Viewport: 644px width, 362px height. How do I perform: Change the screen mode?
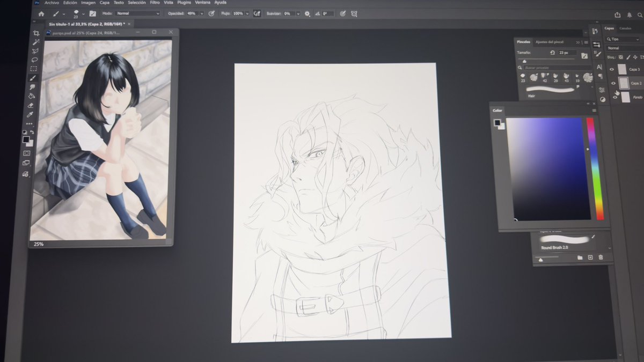pyautogui.click(x=26, y=163)
